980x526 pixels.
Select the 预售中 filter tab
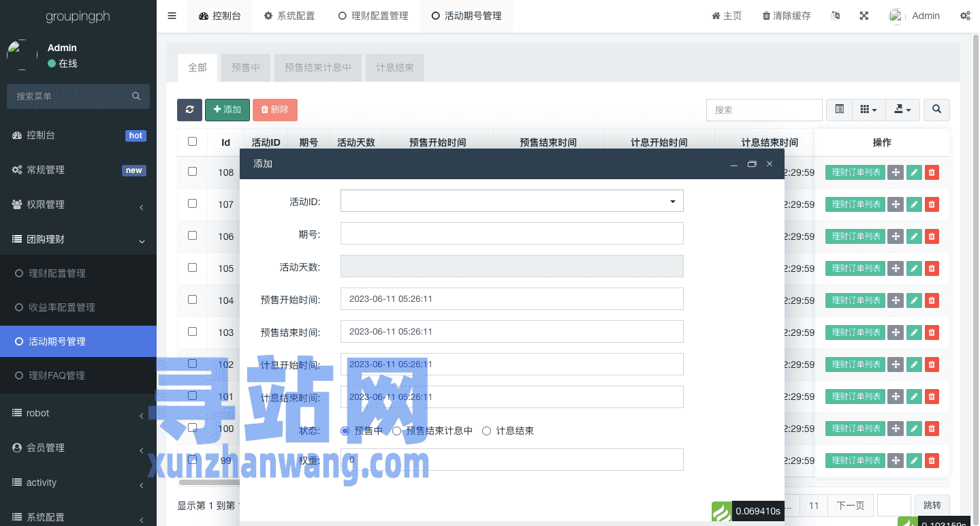pos(245,67)
